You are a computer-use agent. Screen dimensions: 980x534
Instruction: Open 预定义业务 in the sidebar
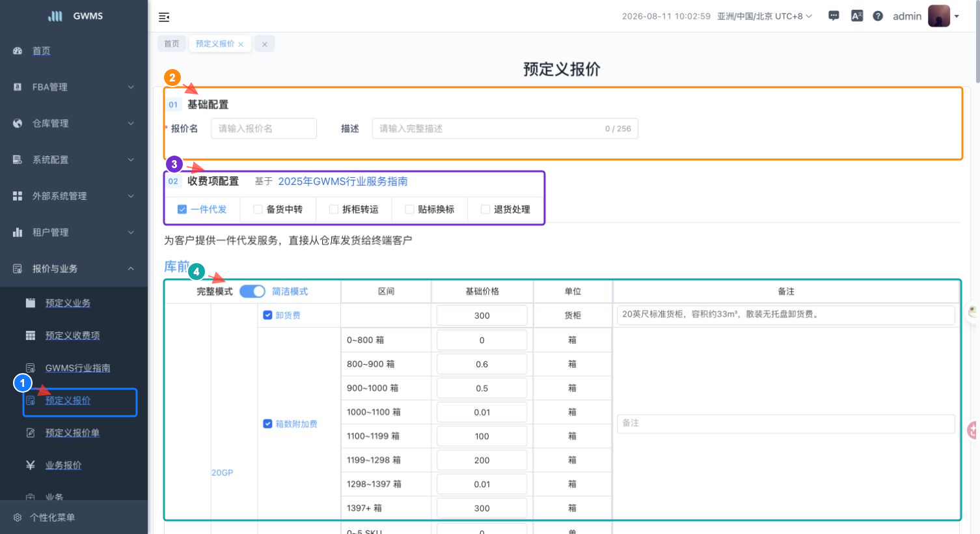pyautogui.click(x=68, y=303)
